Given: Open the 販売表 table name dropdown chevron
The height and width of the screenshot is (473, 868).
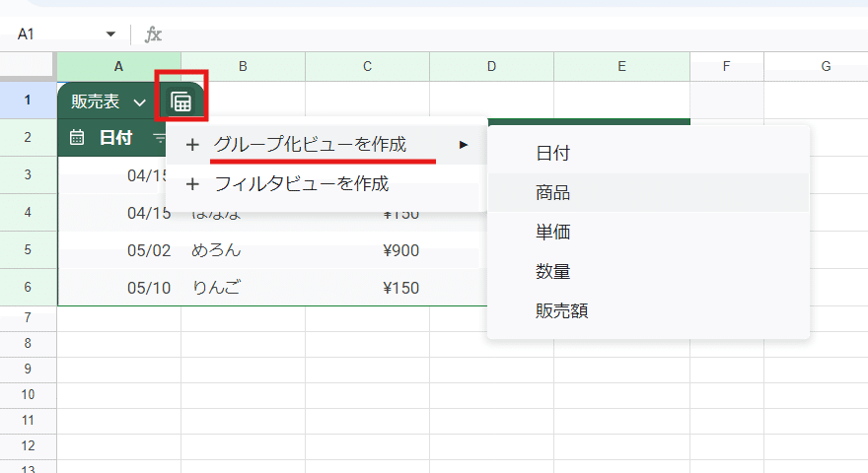Looking at the screenshot, I should click(x=140, y=102).
